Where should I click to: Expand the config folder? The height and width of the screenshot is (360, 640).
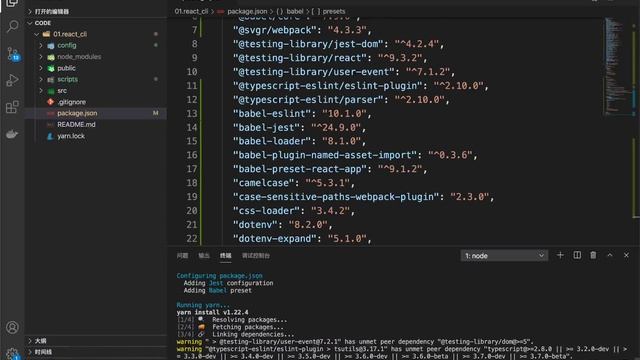(x=41, y=45)
